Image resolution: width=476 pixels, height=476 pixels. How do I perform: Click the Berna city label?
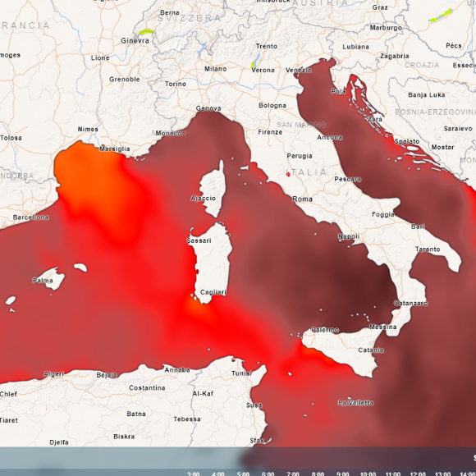[x=169, y=13]
